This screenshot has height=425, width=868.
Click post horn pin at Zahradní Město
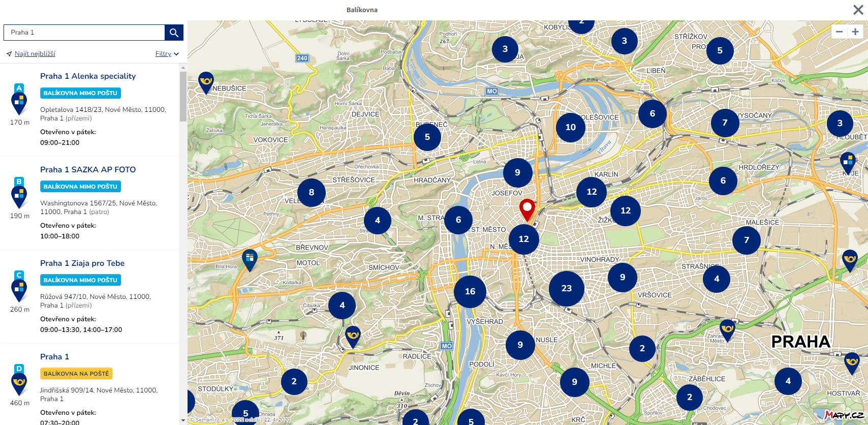point(727,330)
